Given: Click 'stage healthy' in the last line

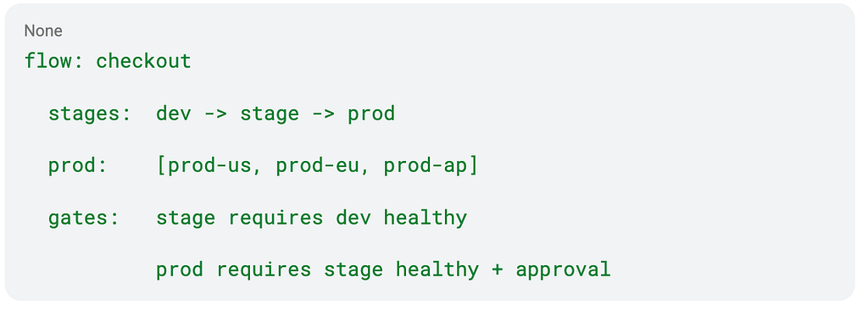Looking at the screenshot, I should click(401, 269).
